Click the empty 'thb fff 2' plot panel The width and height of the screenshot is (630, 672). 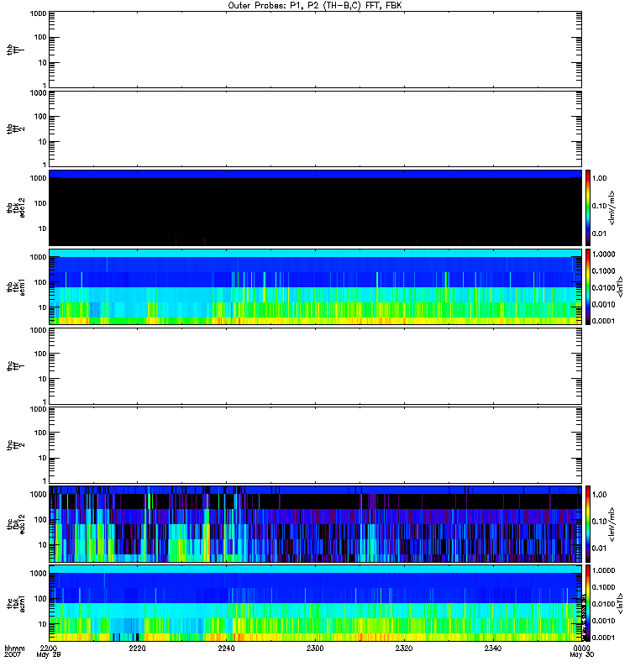(x=315, y=129)
